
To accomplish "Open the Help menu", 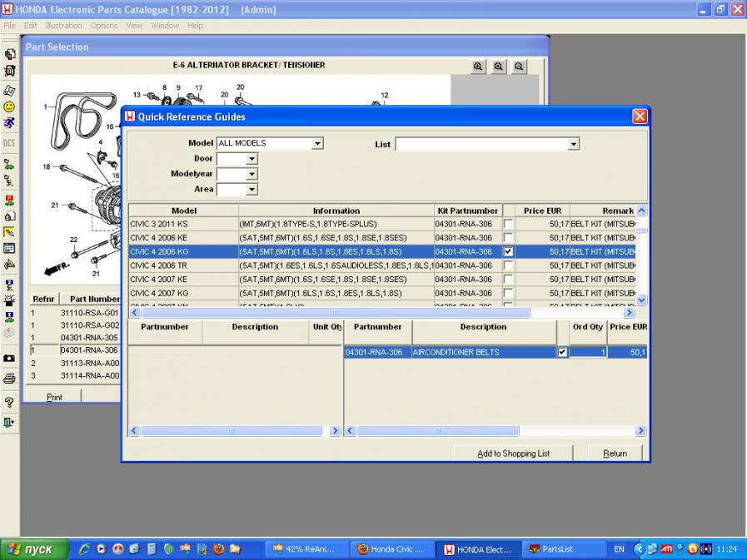I will click(x=195, y=26).
